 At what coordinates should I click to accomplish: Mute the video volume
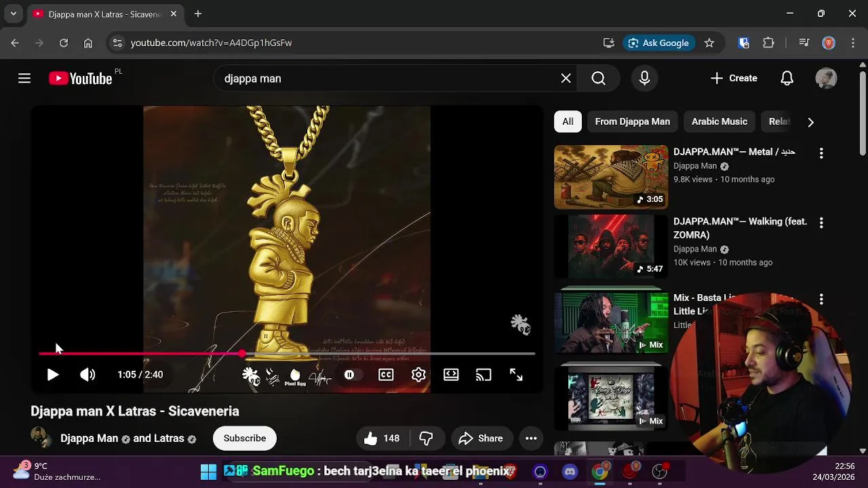(87, 375)
